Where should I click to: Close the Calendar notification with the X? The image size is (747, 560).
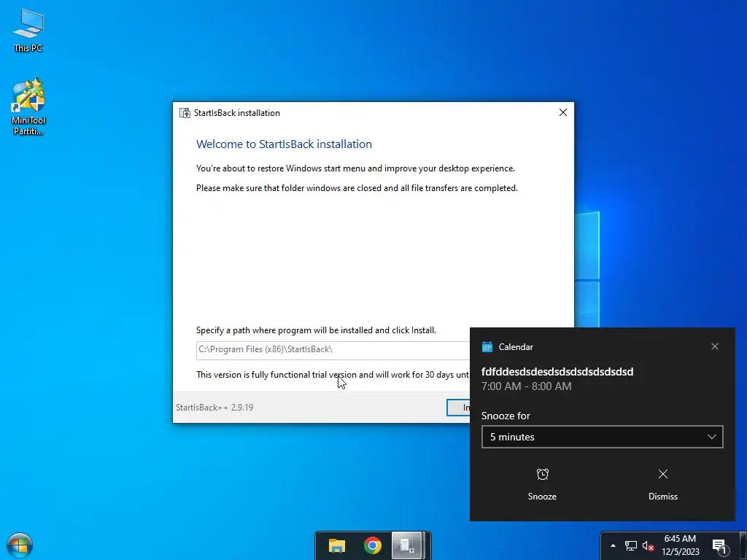coord(715,346)
